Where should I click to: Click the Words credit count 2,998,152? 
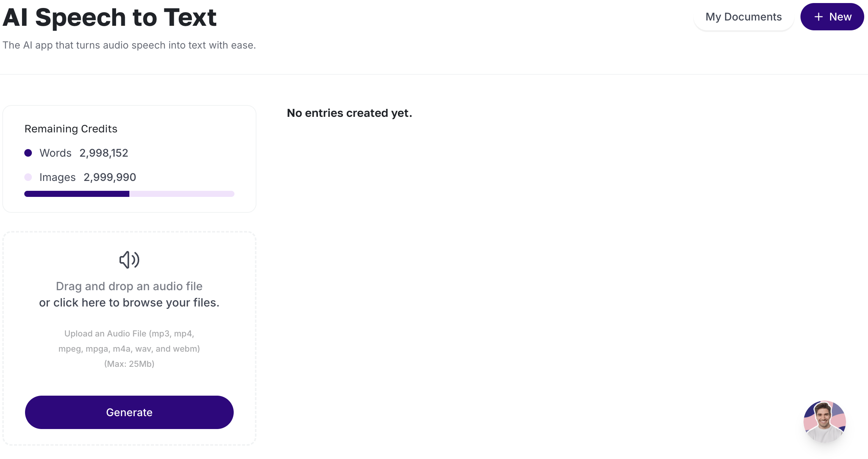[x=104, y=153]
